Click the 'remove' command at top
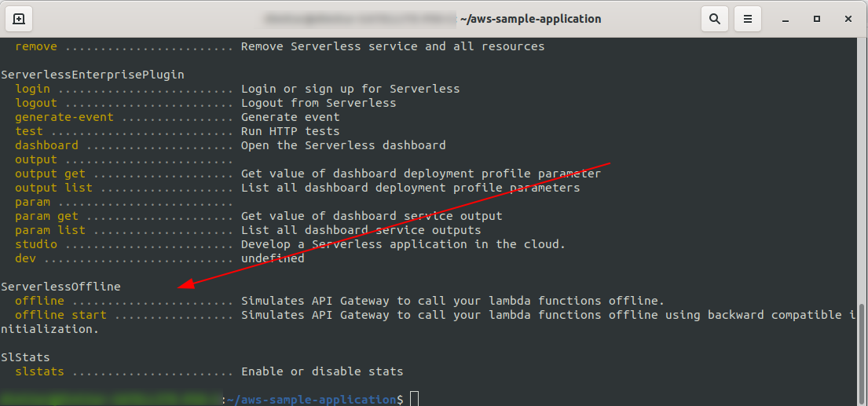This screenshot has width=868, height=406. (36, 46)
